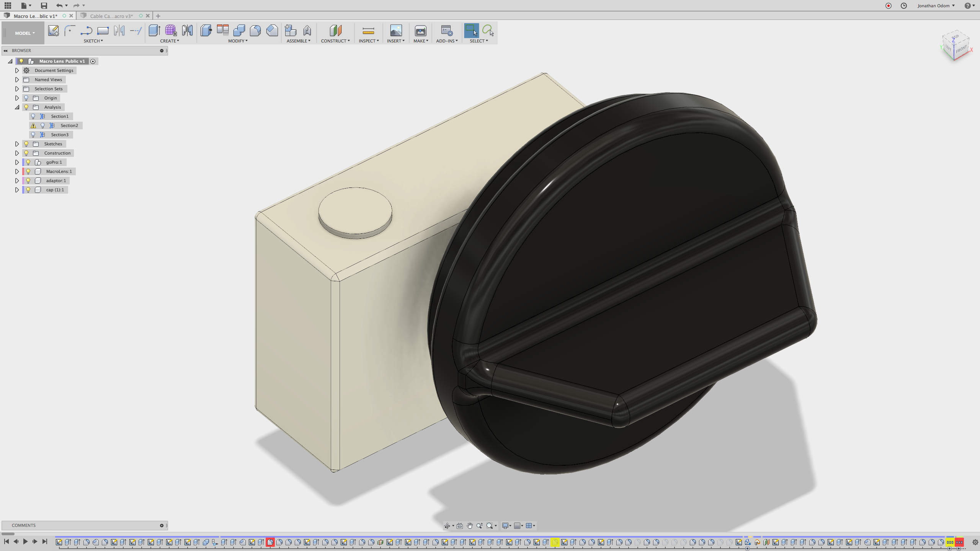Add a new design tab
980x551 pixels.
tap(158, 16)
